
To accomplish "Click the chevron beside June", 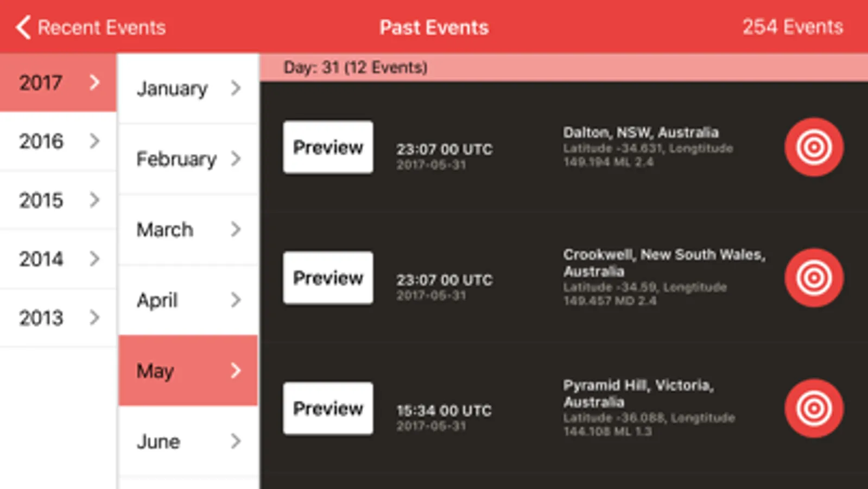I will point(236,441).
